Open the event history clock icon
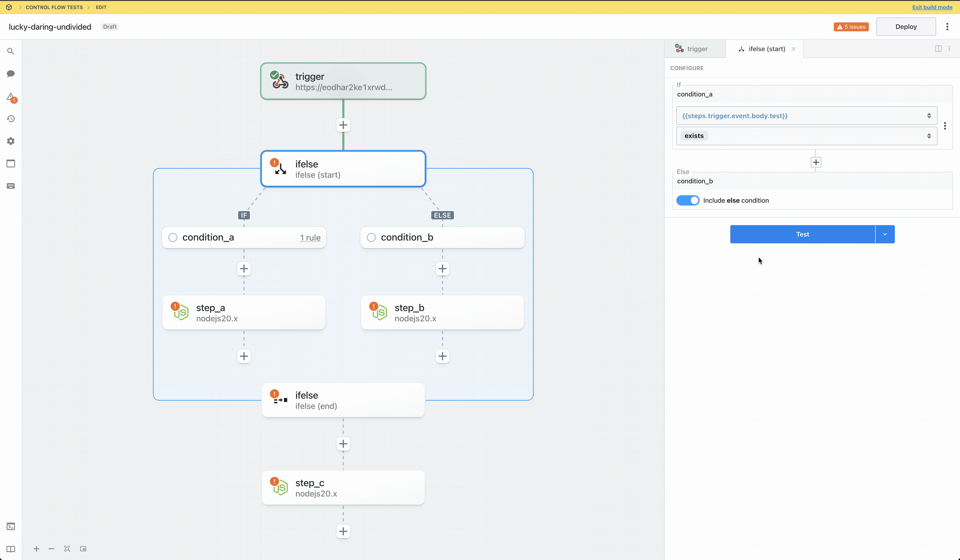Screen dimensions: 960x560 click(x=11, y=119)
